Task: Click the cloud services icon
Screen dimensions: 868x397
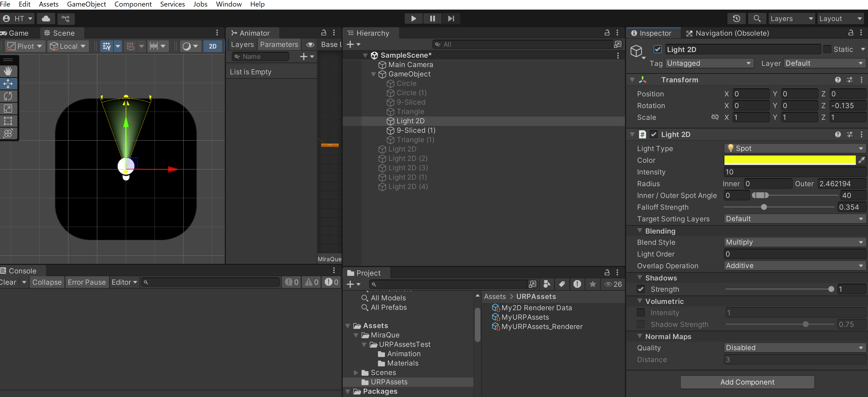Action: 46,19
